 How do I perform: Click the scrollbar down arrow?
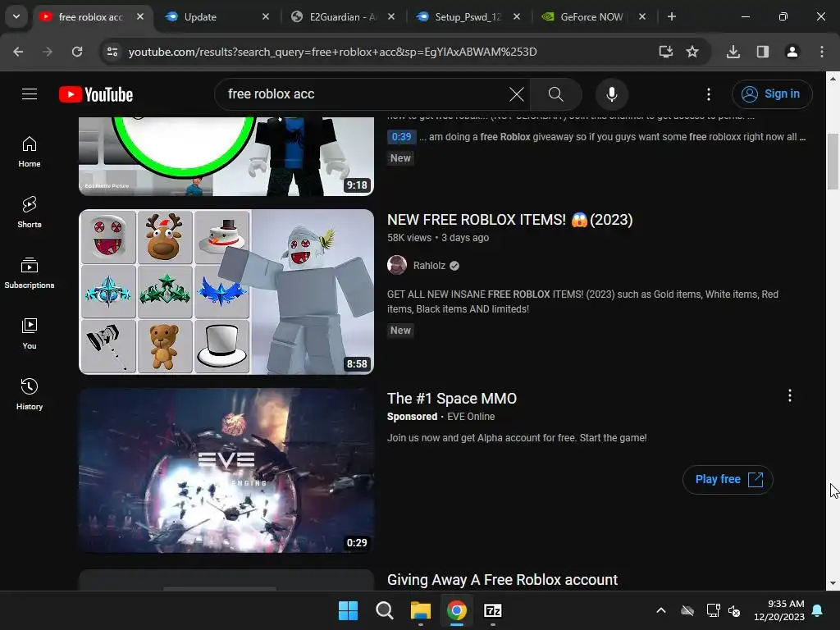pyautogui.click(x=833, y=583)
